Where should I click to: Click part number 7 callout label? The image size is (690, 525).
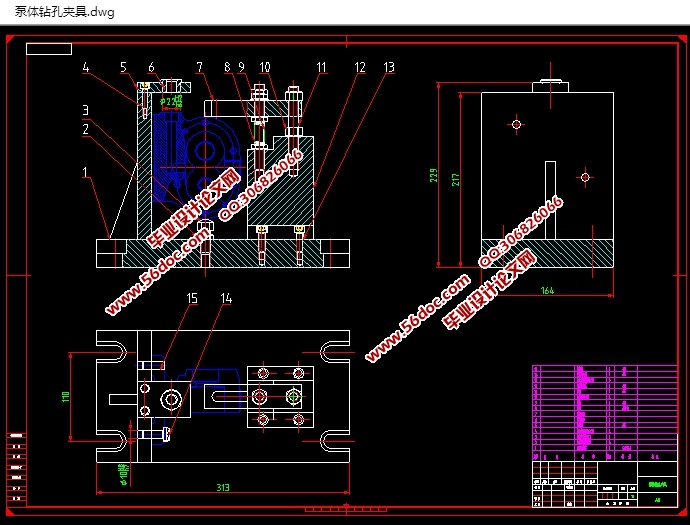click(x=200, y=68)
